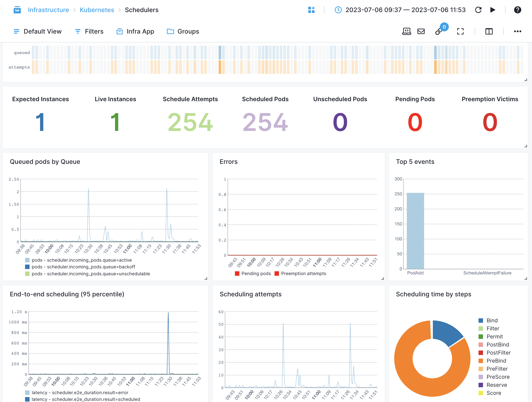Select the Reserve legend swatch
The height and width of the screenshot is (402, 532).
(x=481, y=385)
